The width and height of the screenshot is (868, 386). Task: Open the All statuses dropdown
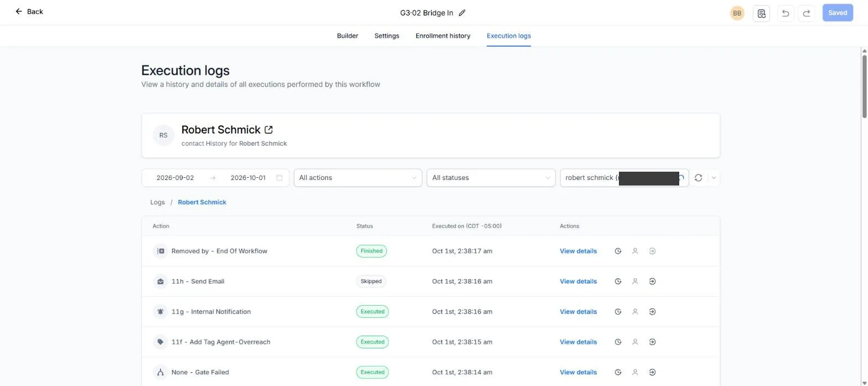(491, 178)
